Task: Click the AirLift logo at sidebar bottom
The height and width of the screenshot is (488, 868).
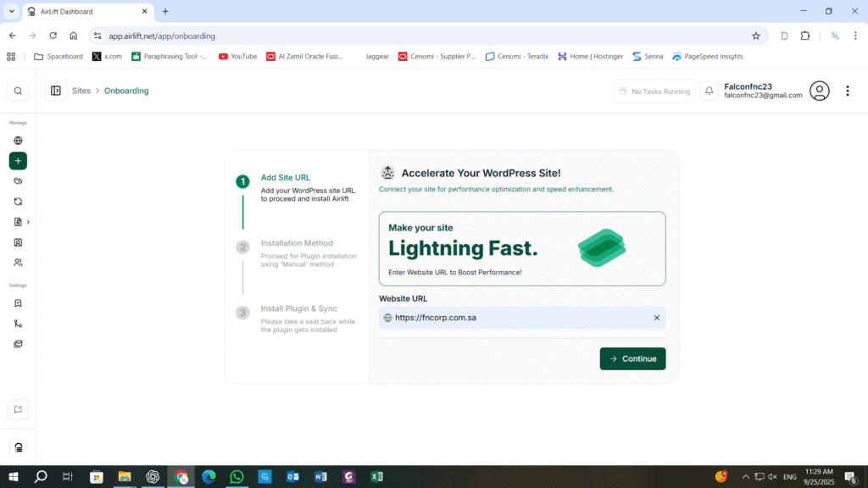Action: pyautogui.click(x=19, y=447)
